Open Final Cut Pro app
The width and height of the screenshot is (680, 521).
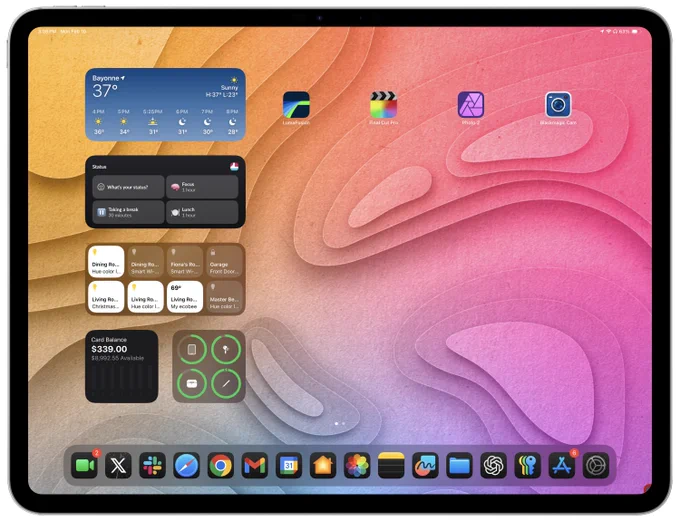coord(383,105)
